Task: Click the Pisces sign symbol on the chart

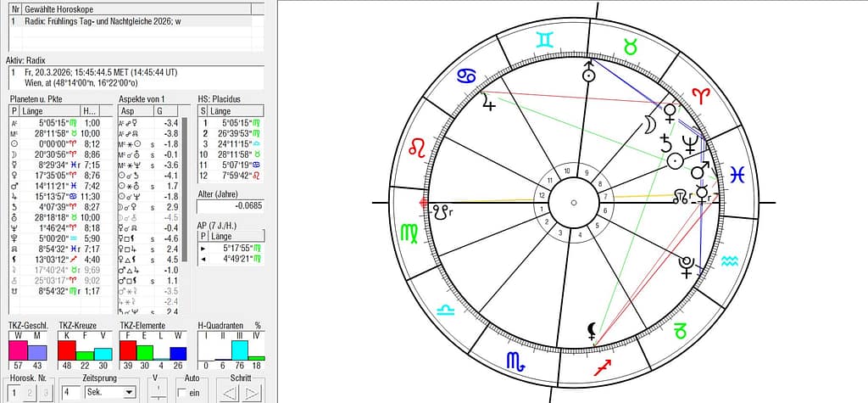Action: click(738, 172)
